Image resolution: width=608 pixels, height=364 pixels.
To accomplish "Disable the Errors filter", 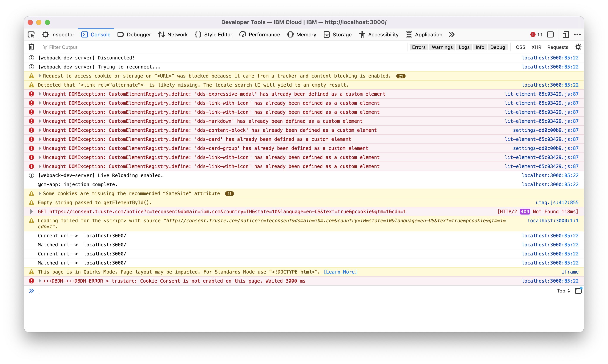I will 418,47.
